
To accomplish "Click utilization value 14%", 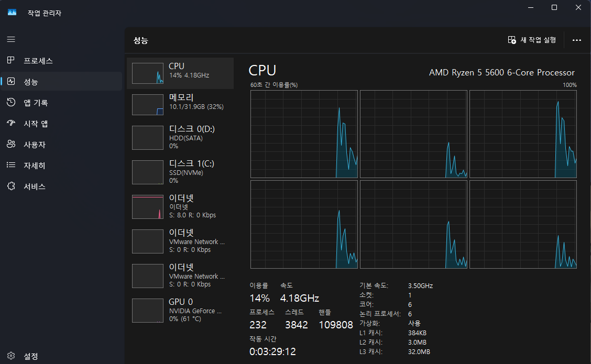I will tap(260, 299).
